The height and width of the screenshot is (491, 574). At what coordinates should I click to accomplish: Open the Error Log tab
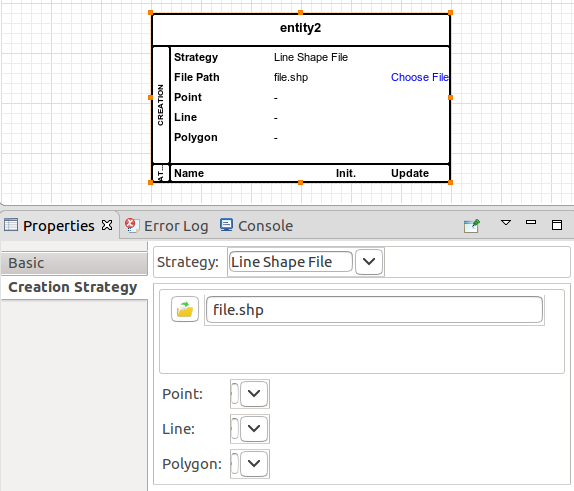pos(167,226)
